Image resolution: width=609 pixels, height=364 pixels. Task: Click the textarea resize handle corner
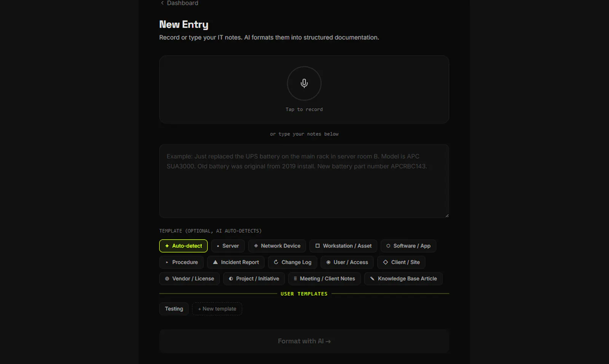(447, 216)
